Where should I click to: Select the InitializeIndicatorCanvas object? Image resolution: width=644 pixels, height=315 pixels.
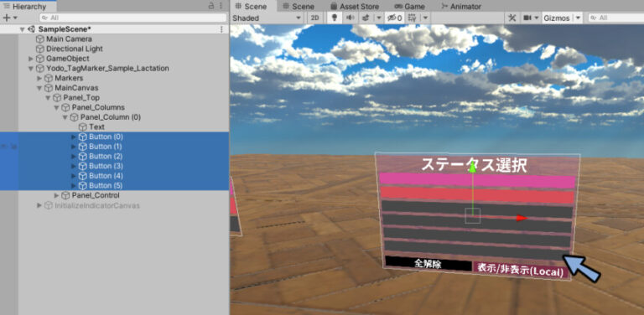click(97, 205)
